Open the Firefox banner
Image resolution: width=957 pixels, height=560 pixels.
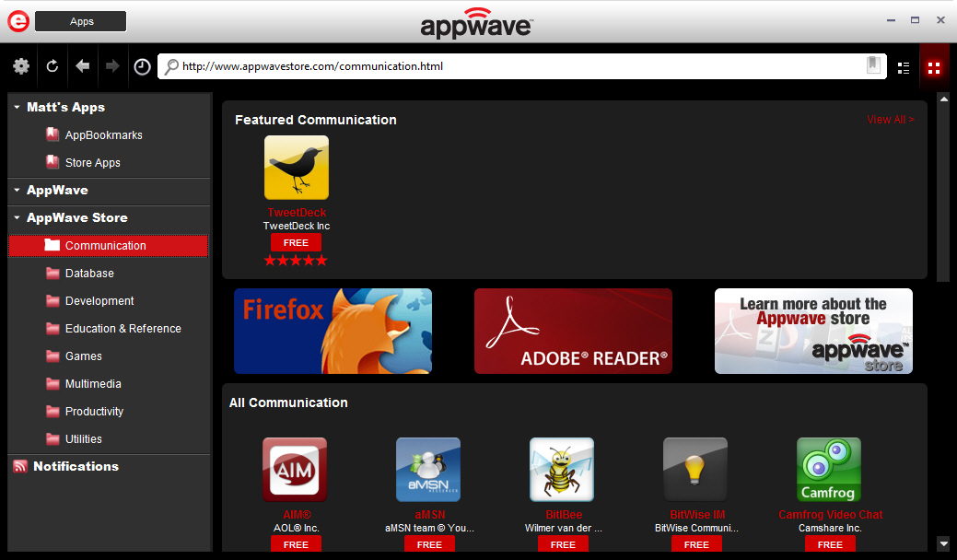pos(333,332)
